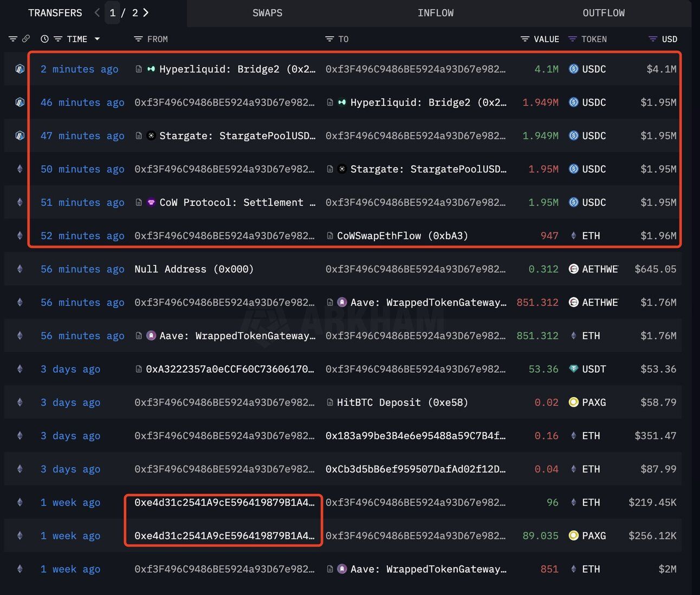Viewport: 700px width, 595px height.
Task: Open the TO column filter icon
Action: click(329, 39)
